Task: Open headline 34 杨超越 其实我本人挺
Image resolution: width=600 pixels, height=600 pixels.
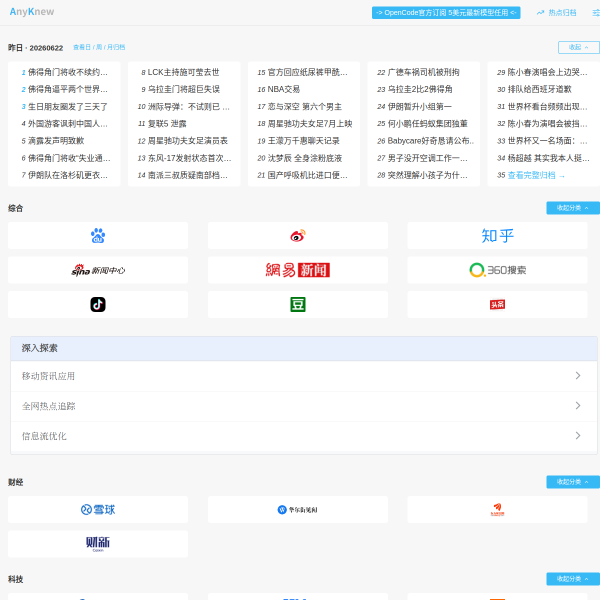Action: pyautogui.click(x=548, y=158)
